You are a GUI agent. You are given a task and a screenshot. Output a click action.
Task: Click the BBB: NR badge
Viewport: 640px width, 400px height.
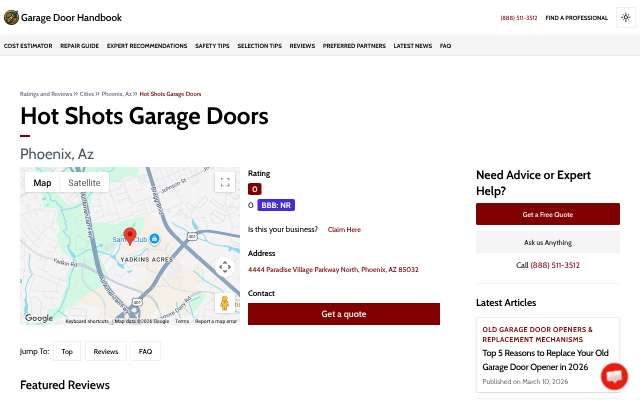(276, 205)
